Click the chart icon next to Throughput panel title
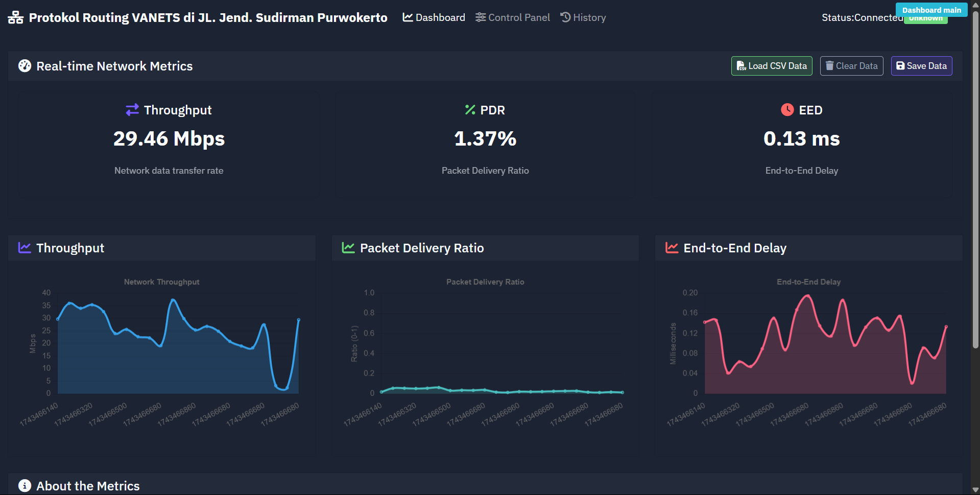The width and height of the screenshot is (980, 495). click(24, 248)
